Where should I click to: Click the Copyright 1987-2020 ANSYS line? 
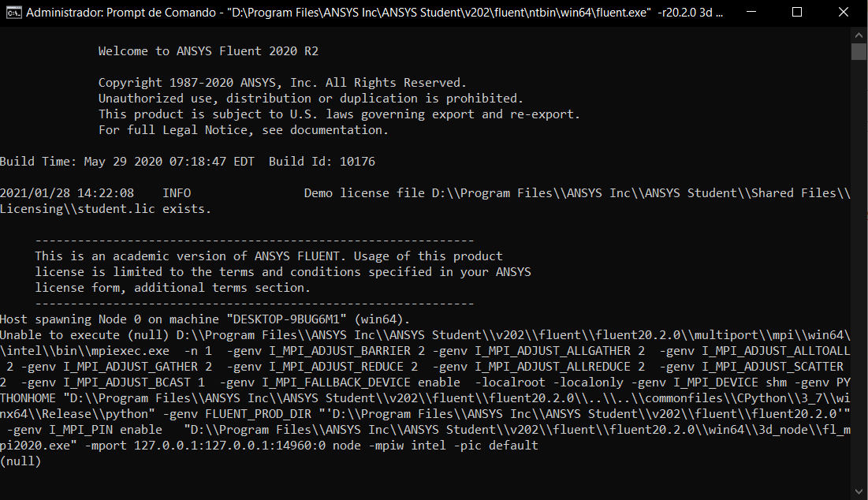click(282, 83)
